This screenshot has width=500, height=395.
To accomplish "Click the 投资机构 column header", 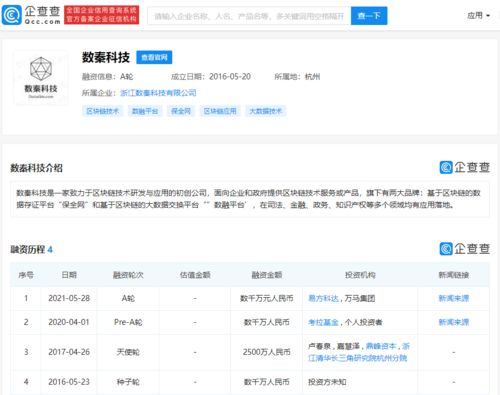I will tap(360, 275).
